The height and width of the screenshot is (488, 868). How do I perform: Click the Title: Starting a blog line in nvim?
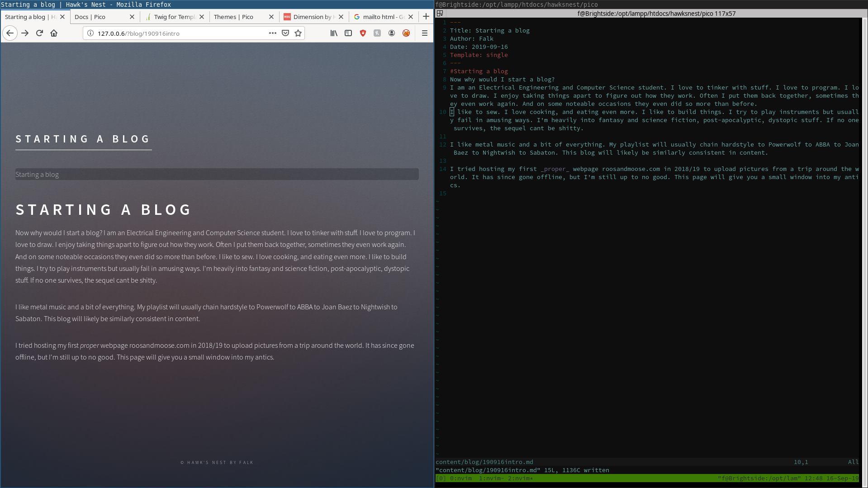coord(489,30)
